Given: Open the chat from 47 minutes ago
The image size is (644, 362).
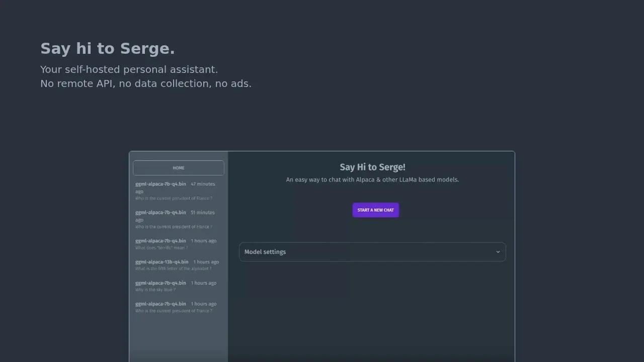Looking at the screenshot, I should coord(179,191).
